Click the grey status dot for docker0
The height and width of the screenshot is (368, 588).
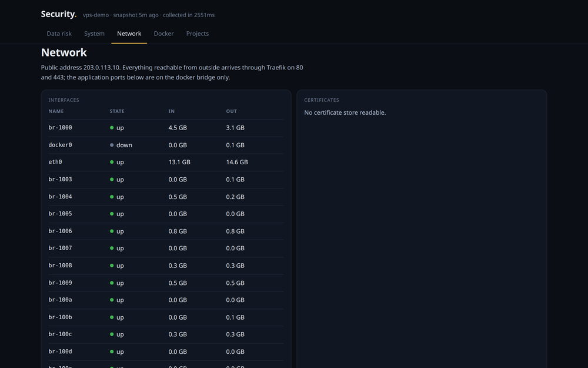point(112,145)
